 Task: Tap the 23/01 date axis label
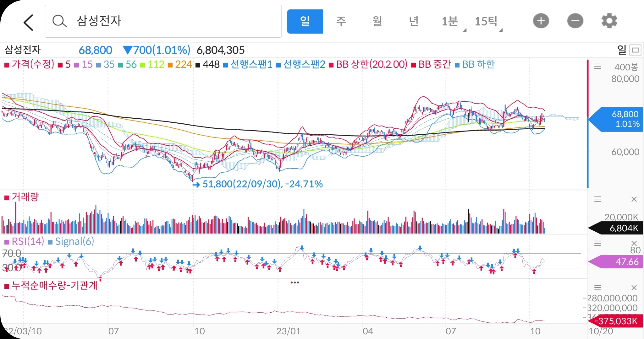(288, 331)
